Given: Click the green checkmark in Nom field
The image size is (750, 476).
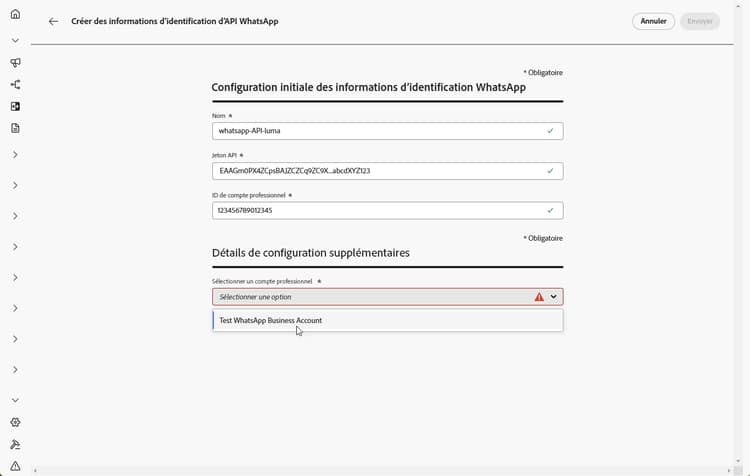Looking at the screenshot, I should click(550, 131).
